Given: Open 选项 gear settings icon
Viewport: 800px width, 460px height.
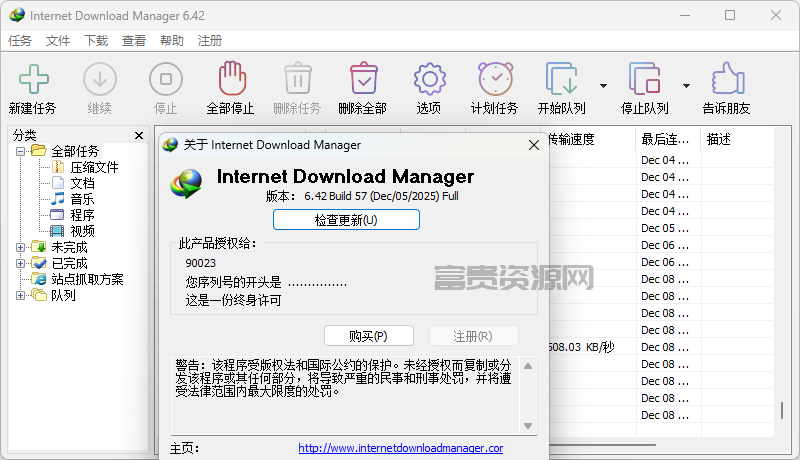Looking at the screenshot, I should tap(429, 79).
